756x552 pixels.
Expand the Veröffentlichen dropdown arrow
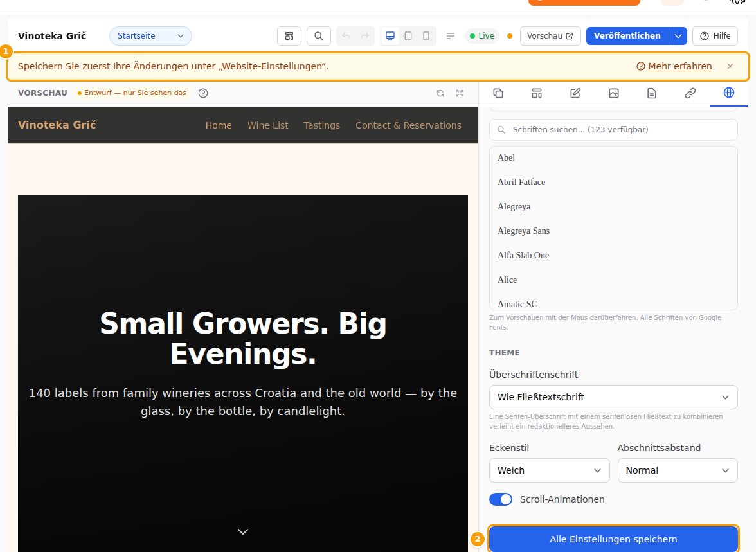click(x=678, y=36)
